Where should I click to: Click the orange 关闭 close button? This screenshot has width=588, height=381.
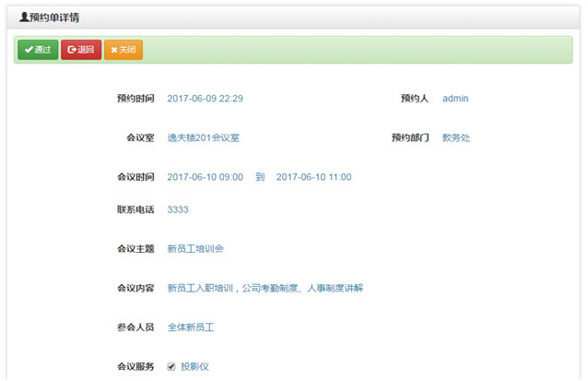(123, 50)
